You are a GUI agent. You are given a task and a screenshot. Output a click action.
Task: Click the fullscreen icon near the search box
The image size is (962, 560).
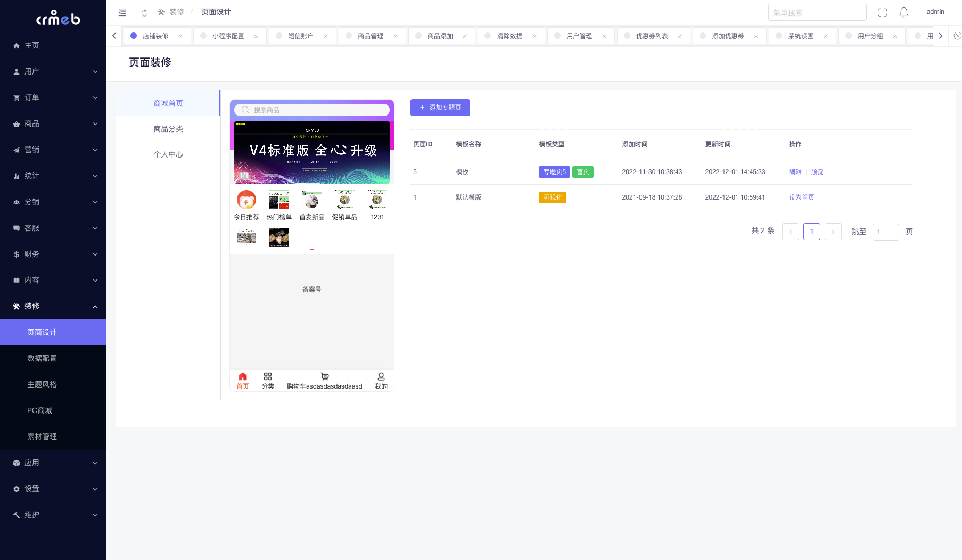tap(882, 12)
